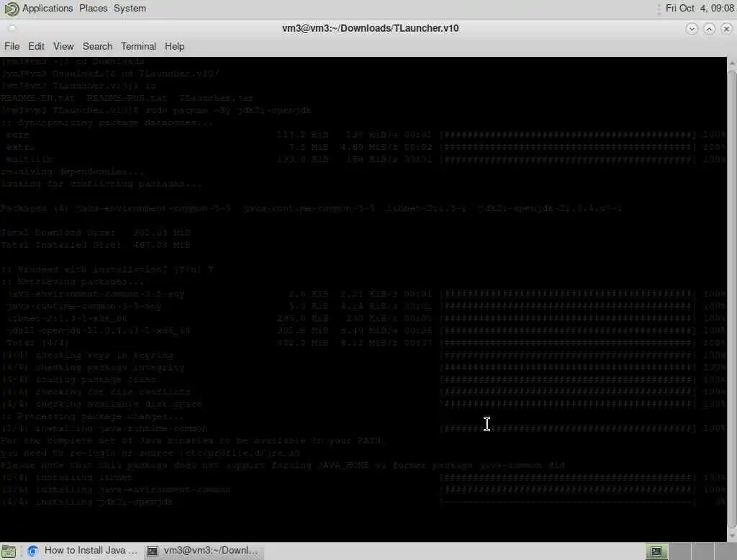This screenshot has width=737, height=560.
Task: Click the 'Proceed with installation?' prompt line
Action: pyautogui.click(x=107, y=269)
